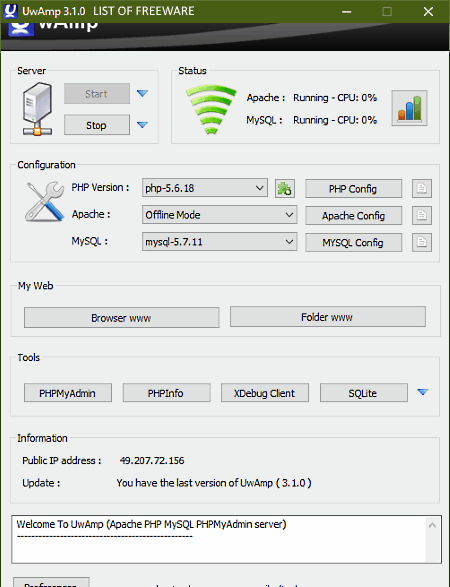Click the log box scrollbar up arrow
The height and width of the screenshot is (587, 450).
tap(432, 525)
